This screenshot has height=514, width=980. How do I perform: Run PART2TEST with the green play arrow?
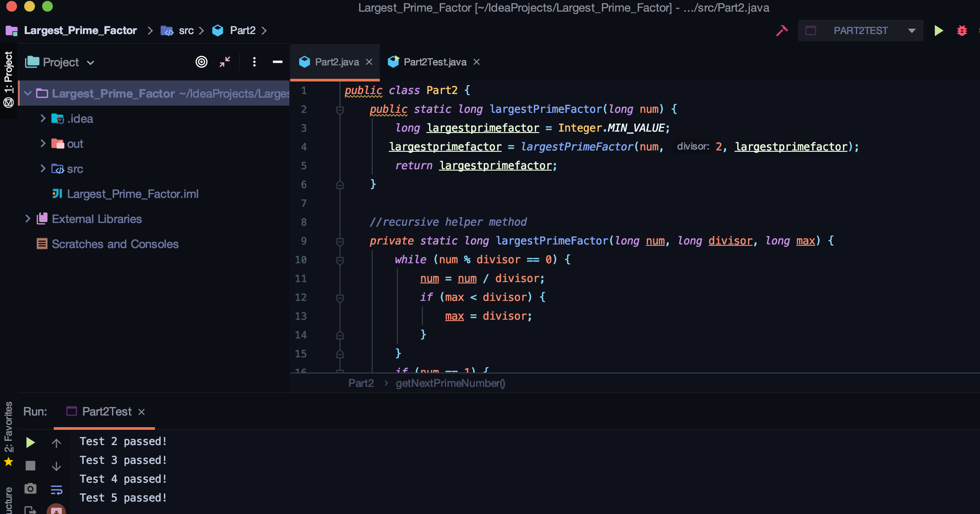point(939,30)
